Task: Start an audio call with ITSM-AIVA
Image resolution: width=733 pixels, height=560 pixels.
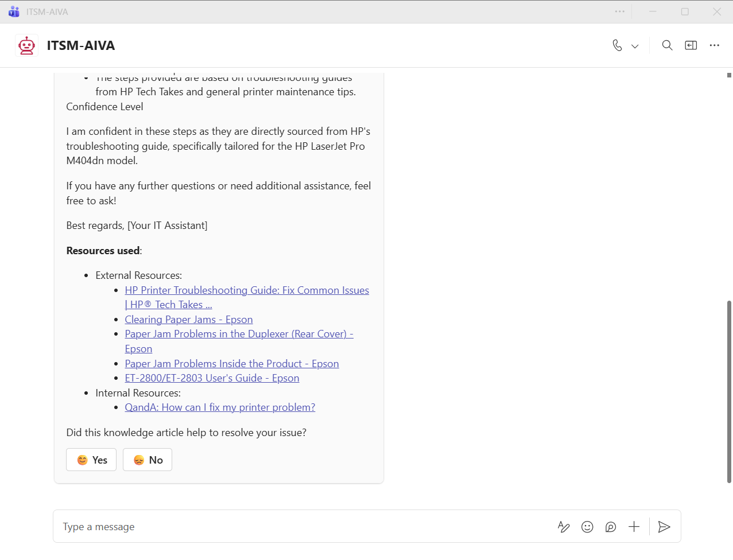Action: point(617,45)
